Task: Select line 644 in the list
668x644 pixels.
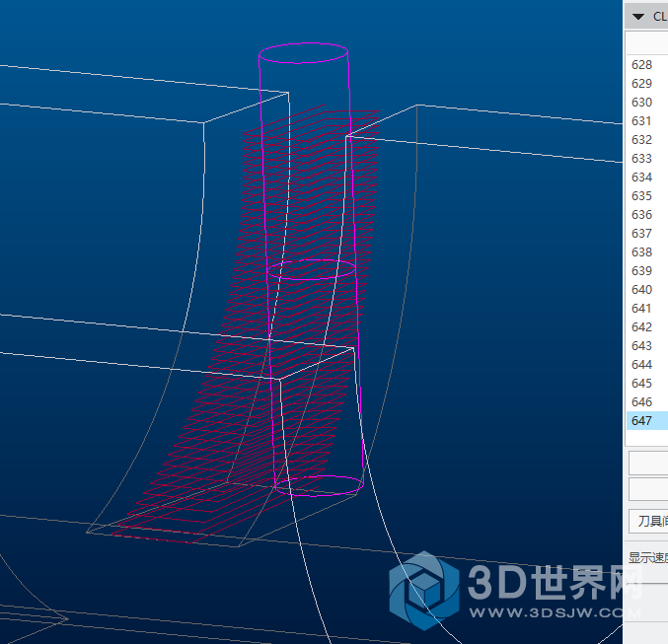Action: coord(647,365)
